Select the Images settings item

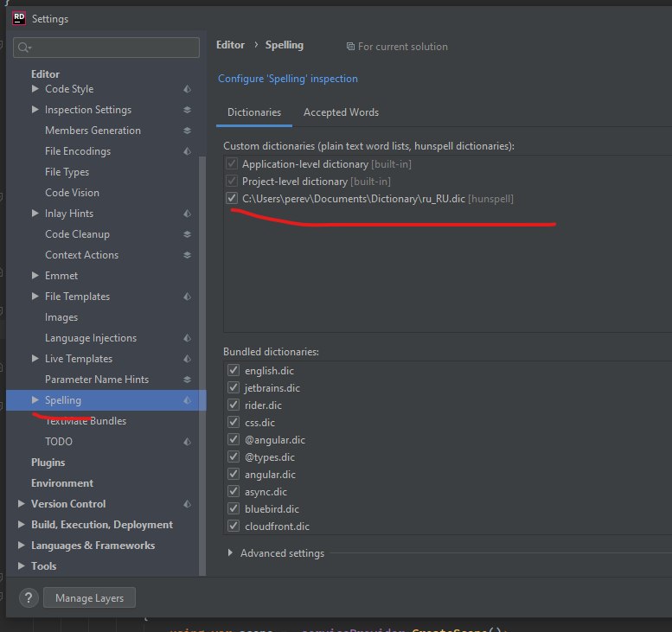pos(61,317)
